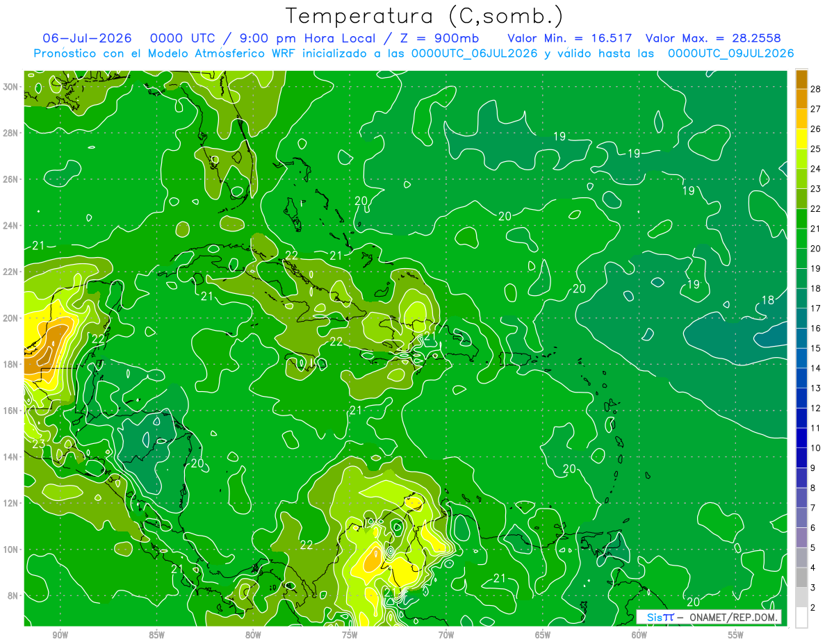Click the "SisTT - ONAMET/REP.DOM." credit label

click(x=710, y=617)
